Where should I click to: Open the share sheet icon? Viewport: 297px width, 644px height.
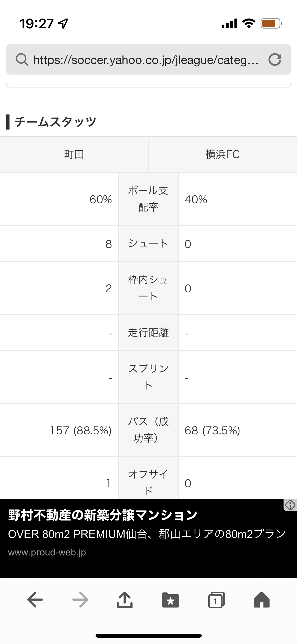(125, 600)
